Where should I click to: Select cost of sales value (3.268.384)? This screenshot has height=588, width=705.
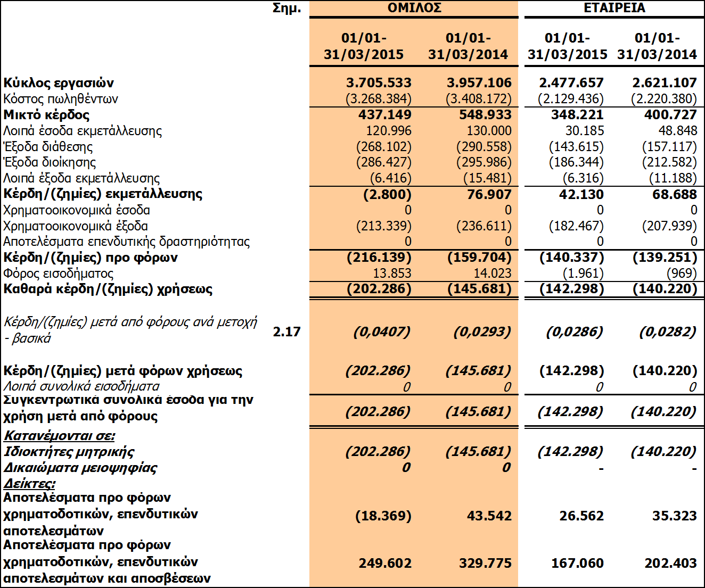click(x=379, y=99)
